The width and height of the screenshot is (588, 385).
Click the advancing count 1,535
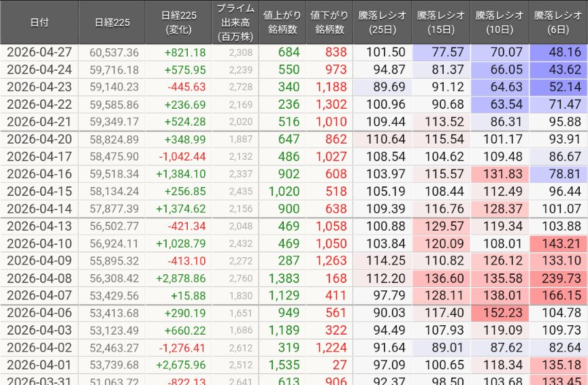(284, 365)
